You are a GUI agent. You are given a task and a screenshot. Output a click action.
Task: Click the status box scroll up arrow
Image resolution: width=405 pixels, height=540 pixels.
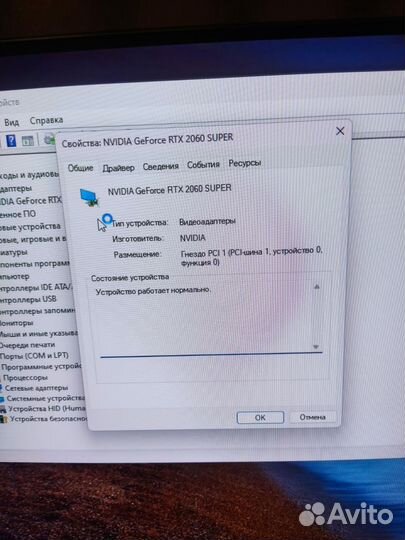(x=317, y=287)
